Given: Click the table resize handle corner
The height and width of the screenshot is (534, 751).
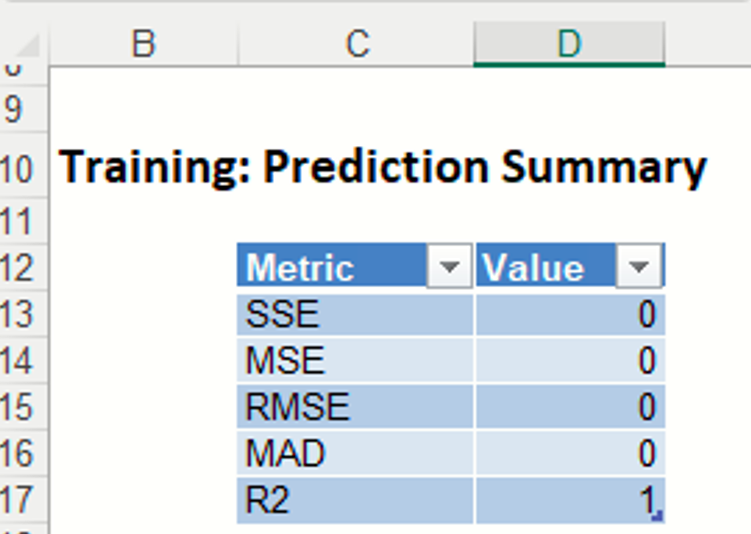Looking at the screenshot, I should click(659, 517).
